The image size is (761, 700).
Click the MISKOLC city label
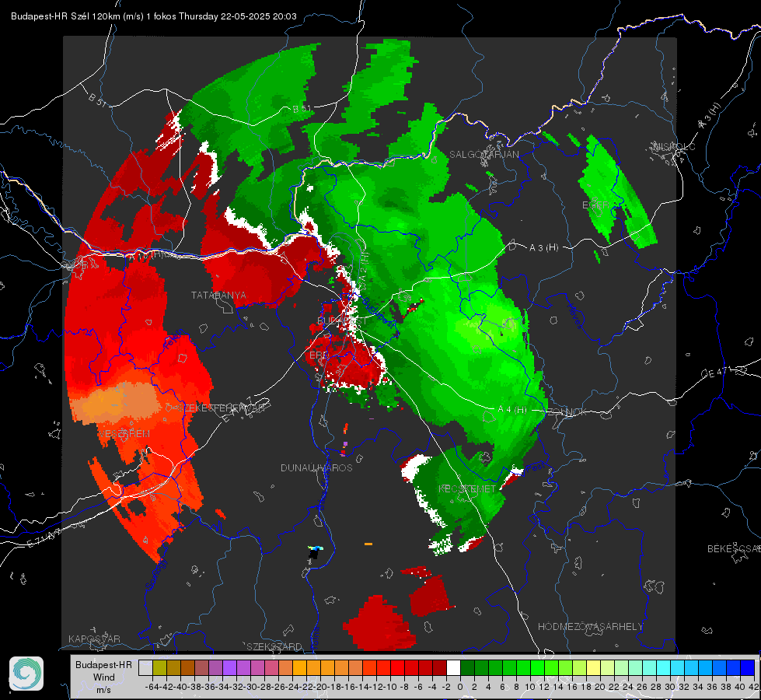pyautogui.click(x=674, y=146)
